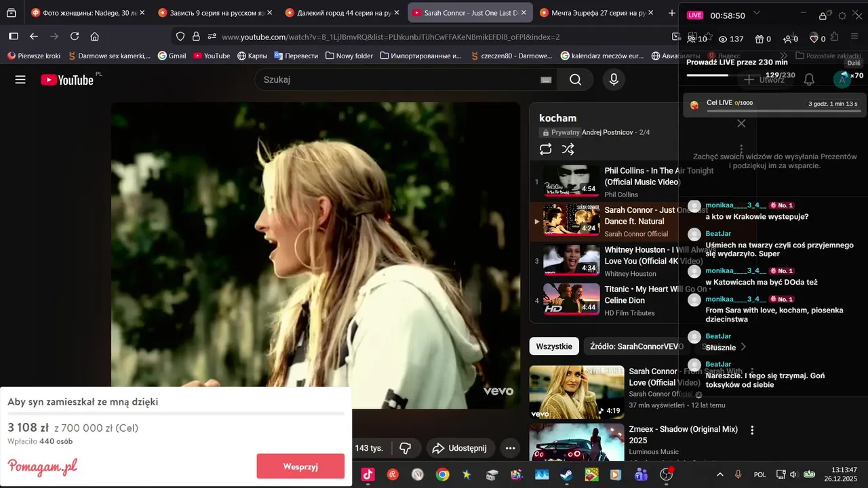This screenshot has width=868, height=488.
Task: Expand the LIVE timer dropdown chevron
Action: 757,13
